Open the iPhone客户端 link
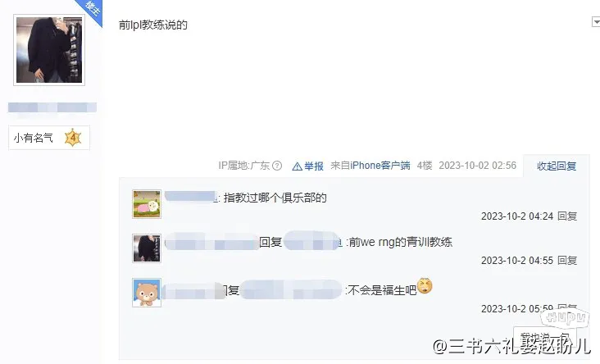600x364 pixels. tap(380, 166)
